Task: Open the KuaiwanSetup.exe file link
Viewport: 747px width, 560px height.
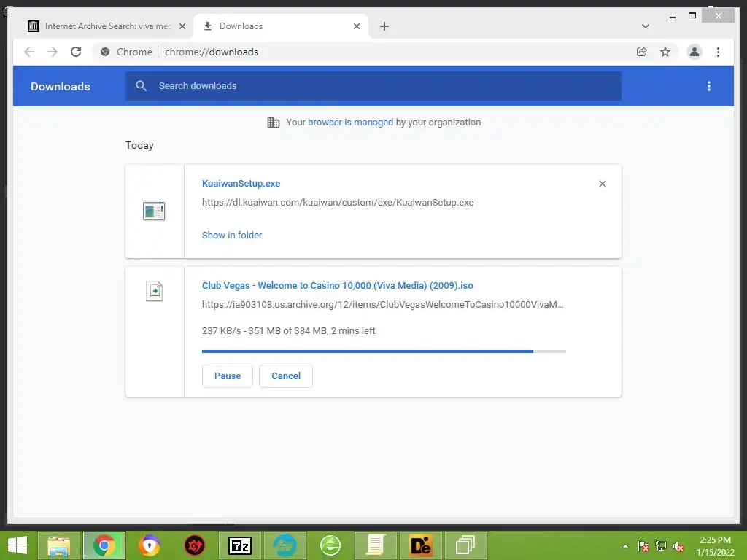Action: click(241, 183)
